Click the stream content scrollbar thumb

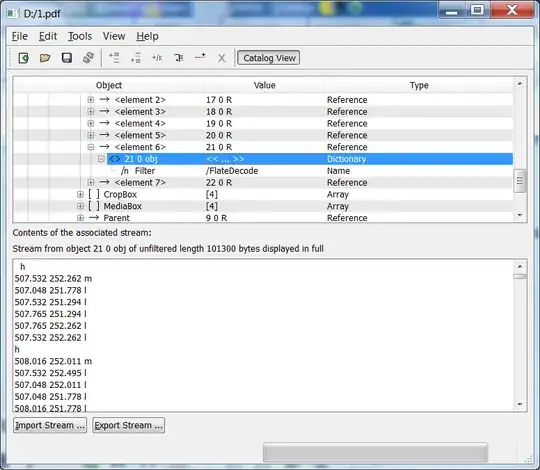tap(520, 276)
